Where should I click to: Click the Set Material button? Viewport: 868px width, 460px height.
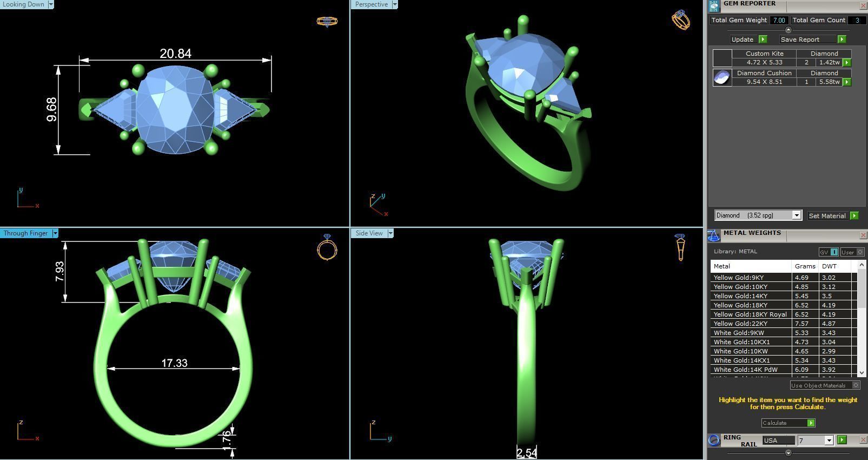click(827, 215)
